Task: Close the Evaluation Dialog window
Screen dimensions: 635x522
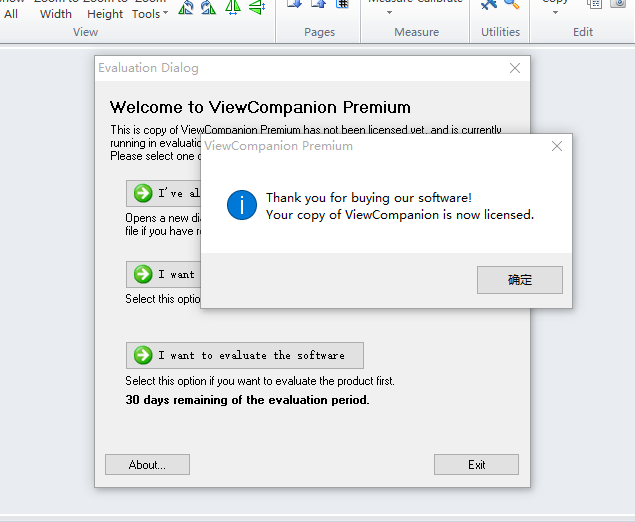Action: point(515,68)
